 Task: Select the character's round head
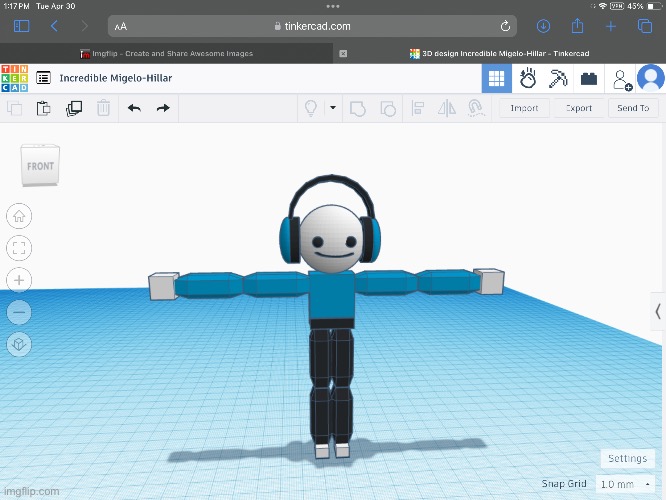[331, 240]
